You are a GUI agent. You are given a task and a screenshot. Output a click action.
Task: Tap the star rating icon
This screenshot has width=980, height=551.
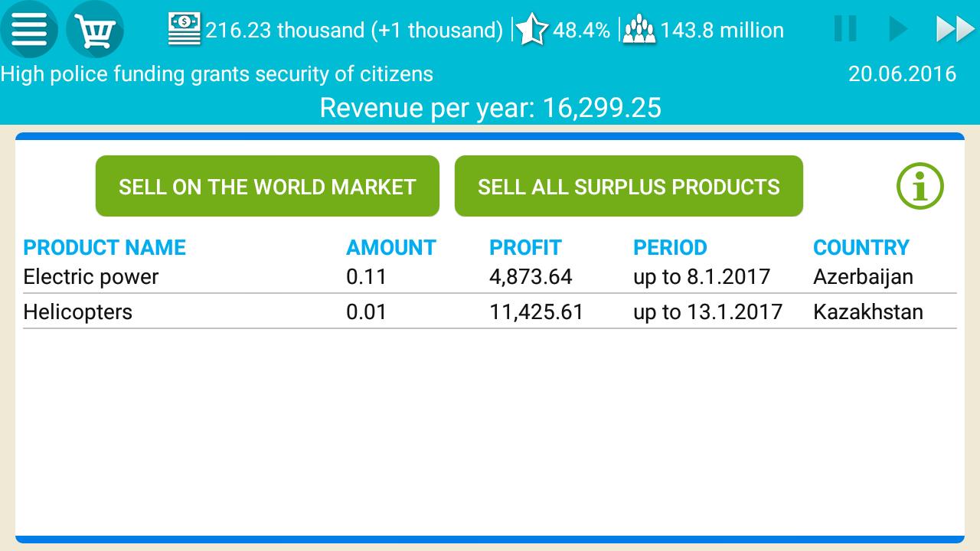coord(531,30)
